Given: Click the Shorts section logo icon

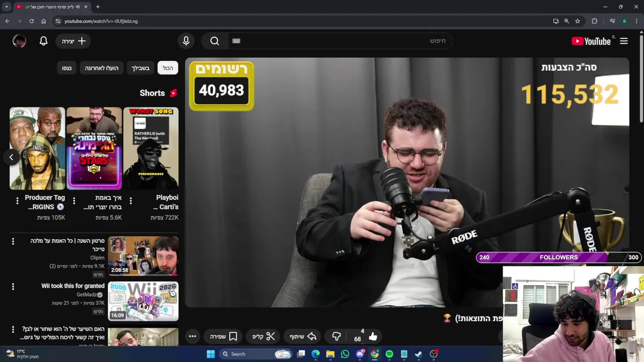Looking at the screenshot, I should [x=174, y=93].
